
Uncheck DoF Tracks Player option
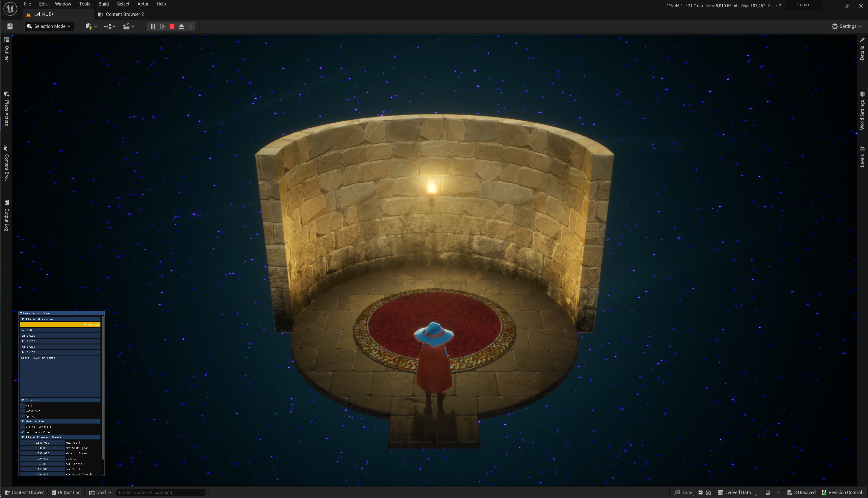pyautogui.click(x=23, y=432)
